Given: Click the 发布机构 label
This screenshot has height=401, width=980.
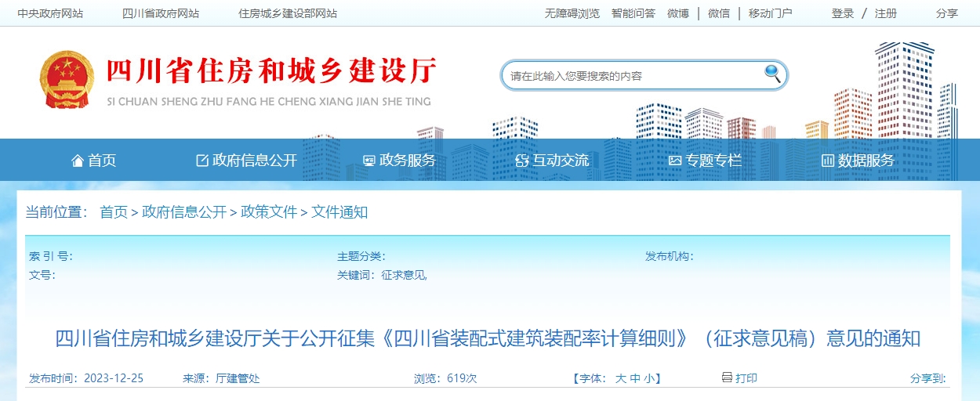Looking at the screenshot, I should (x=670, y=257).
